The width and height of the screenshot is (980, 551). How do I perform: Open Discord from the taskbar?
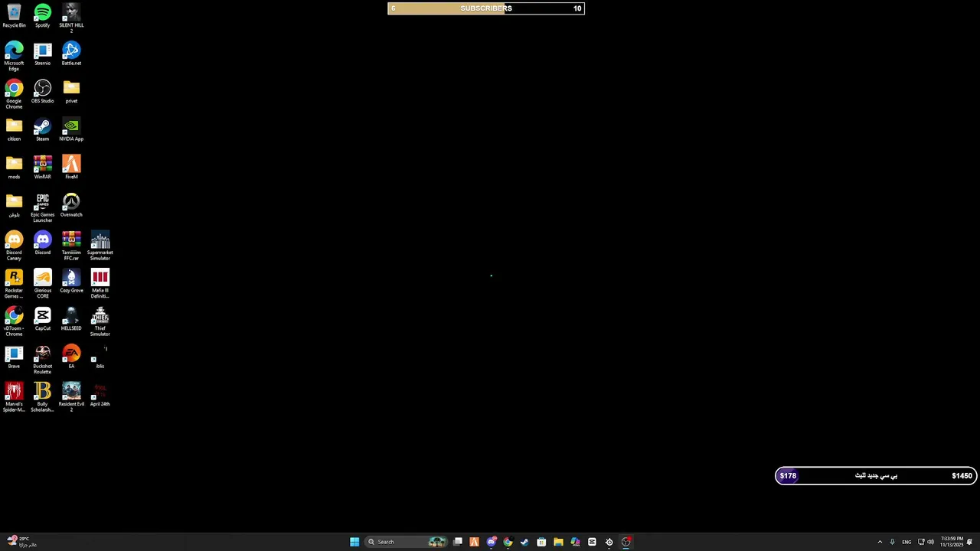(x=491, y=542)
